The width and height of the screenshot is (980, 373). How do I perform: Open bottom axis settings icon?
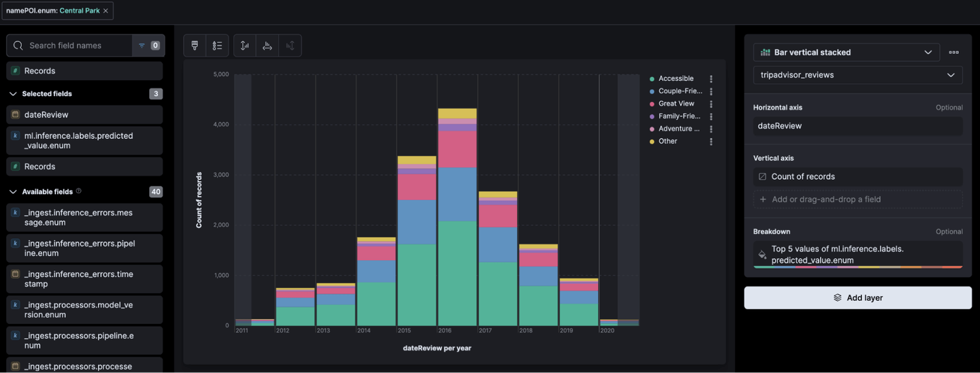(x=267, y=46)
